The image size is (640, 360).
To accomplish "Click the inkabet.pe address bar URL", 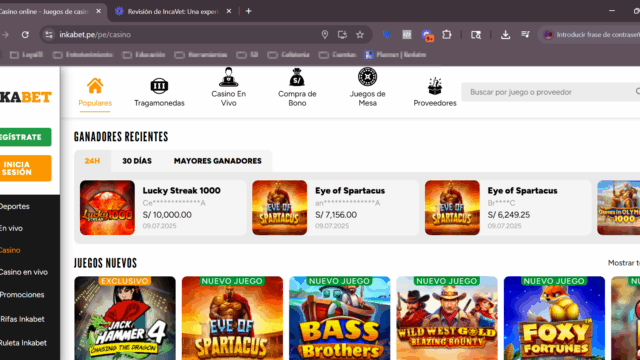I will [x=95, y=35].
